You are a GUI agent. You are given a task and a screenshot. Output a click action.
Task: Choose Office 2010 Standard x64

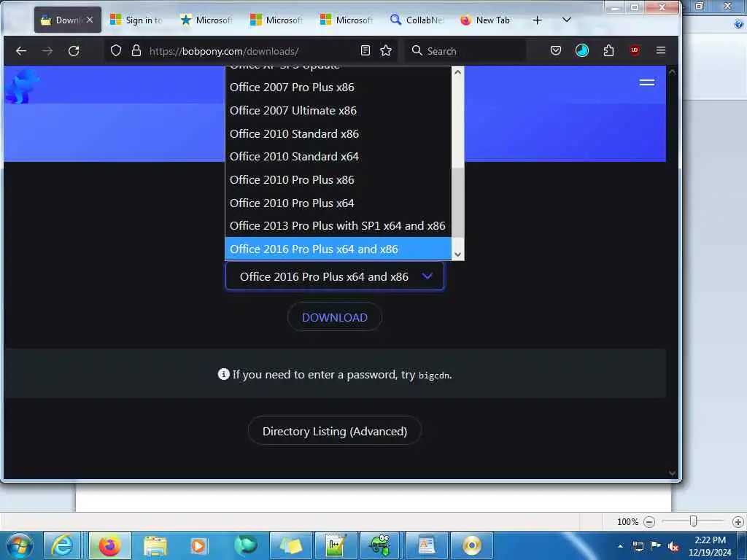coord(338,157)
